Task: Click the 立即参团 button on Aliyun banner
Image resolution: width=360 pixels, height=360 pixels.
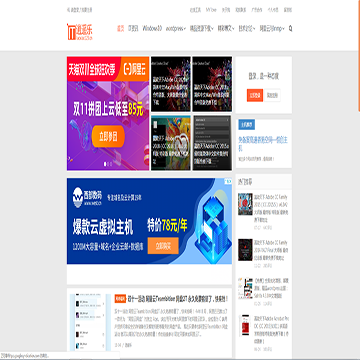Action: tap(108, 136)
